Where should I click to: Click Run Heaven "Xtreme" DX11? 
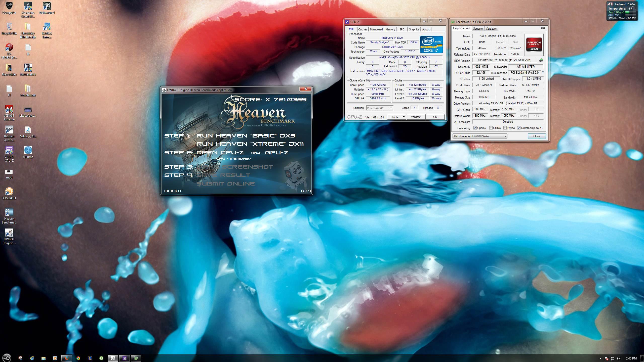[250, 144]
